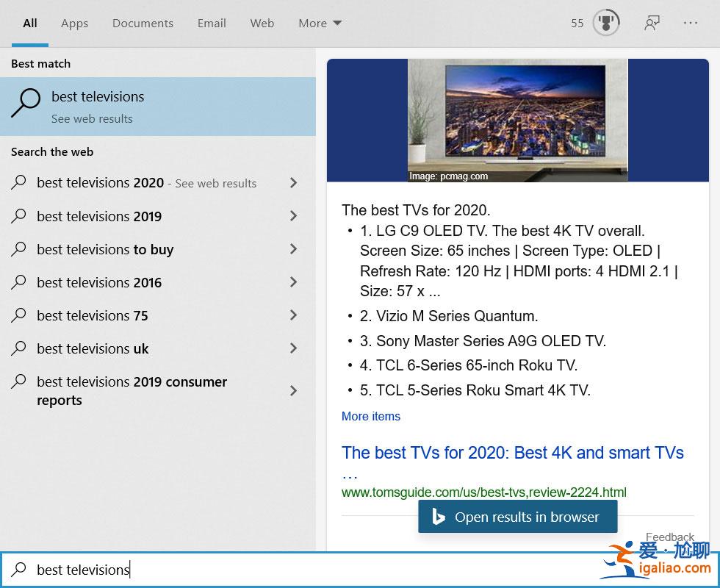Select the Email filter tab

click(x=212, y=23)
